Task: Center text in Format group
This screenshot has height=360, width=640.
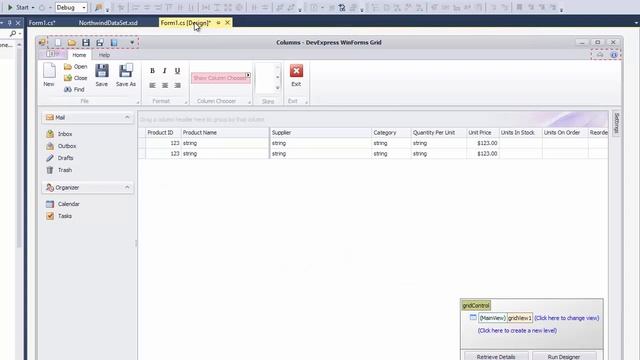Action: coord(165,85)
